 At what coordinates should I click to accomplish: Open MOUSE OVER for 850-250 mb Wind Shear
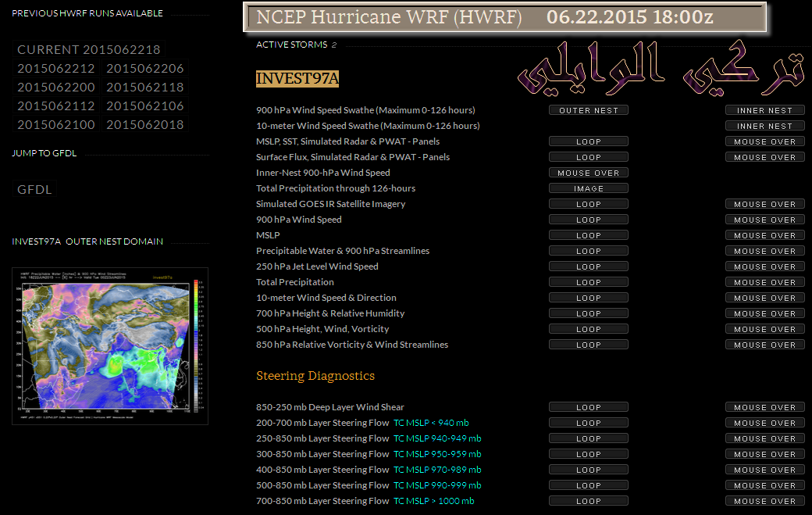point(765,407)
